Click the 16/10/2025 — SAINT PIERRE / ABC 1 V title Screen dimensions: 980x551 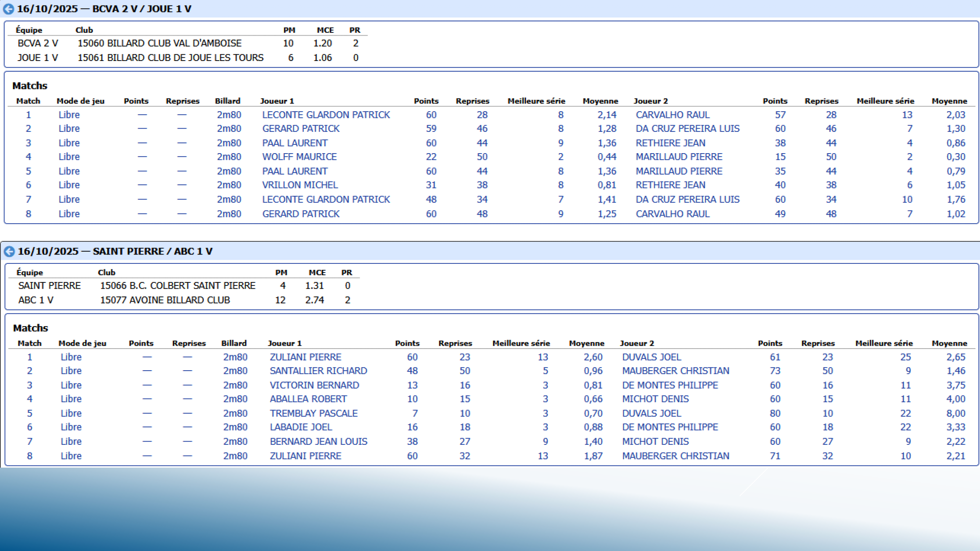[115, 251]
